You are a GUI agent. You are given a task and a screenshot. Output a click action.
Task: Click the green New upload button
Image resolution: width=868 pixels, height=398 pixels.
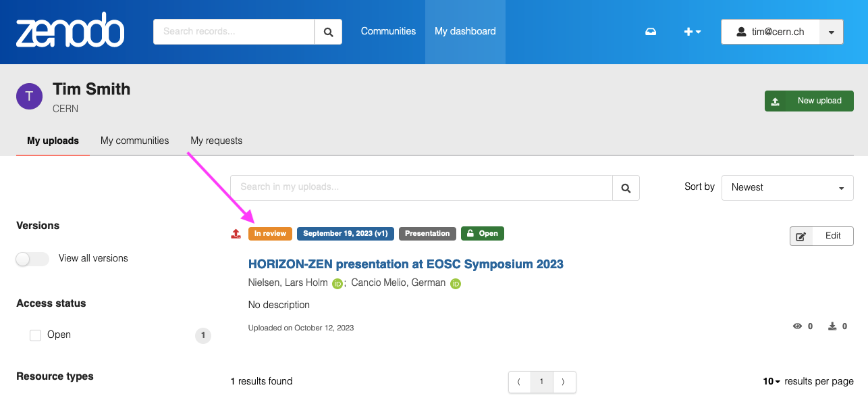[809, 101]
